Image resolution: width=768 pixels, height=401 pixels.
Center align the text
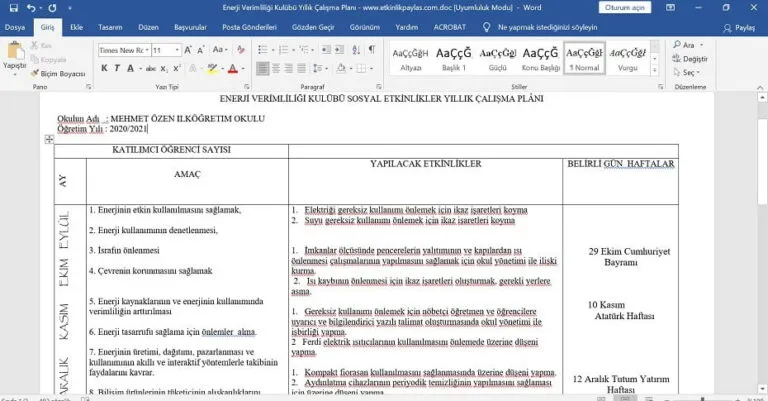(276, 69)
